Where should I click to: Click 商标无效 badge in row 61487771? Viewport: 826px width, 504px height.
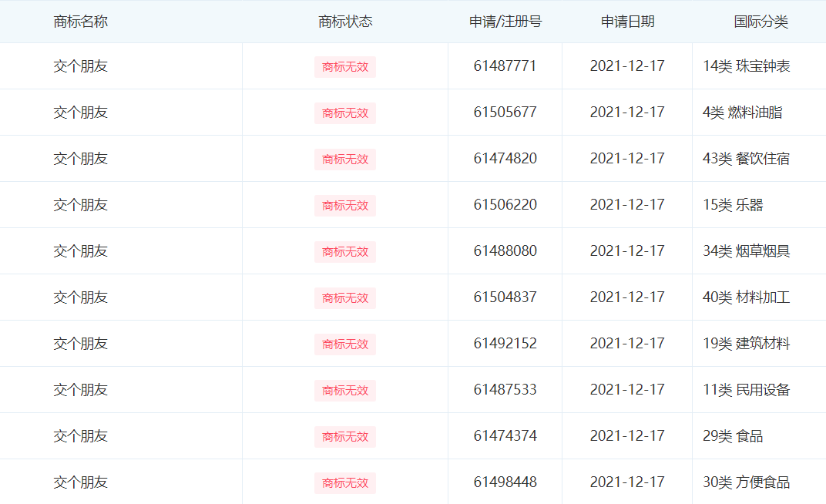pos(345,67)
